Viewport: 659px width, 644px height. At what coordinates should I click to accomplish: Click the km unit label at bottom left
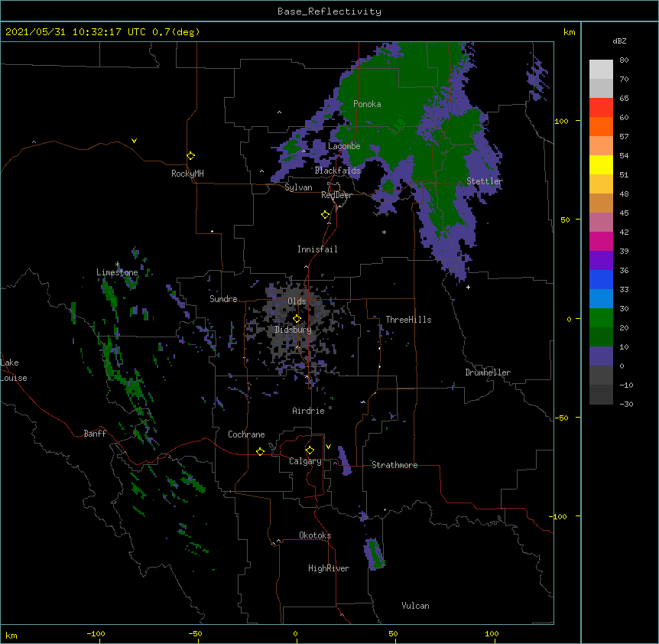pyautogui.click(x=11, y=635)
